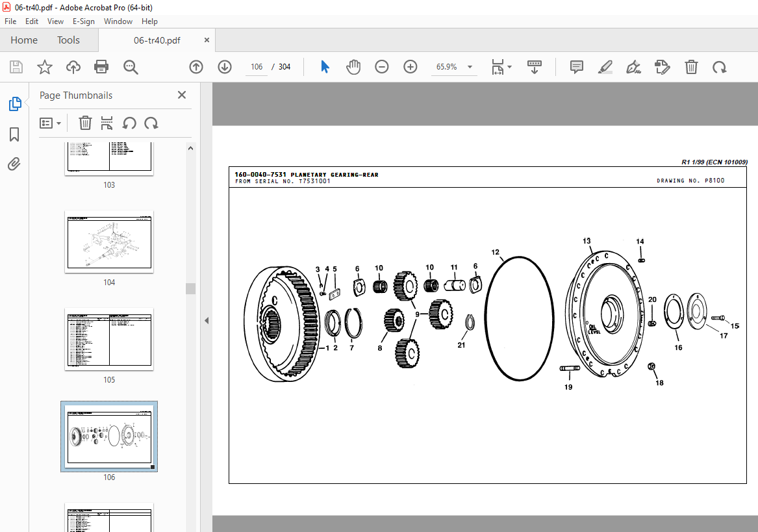
Task: Activate the arrow Selection tool
Action: point(325,67)
